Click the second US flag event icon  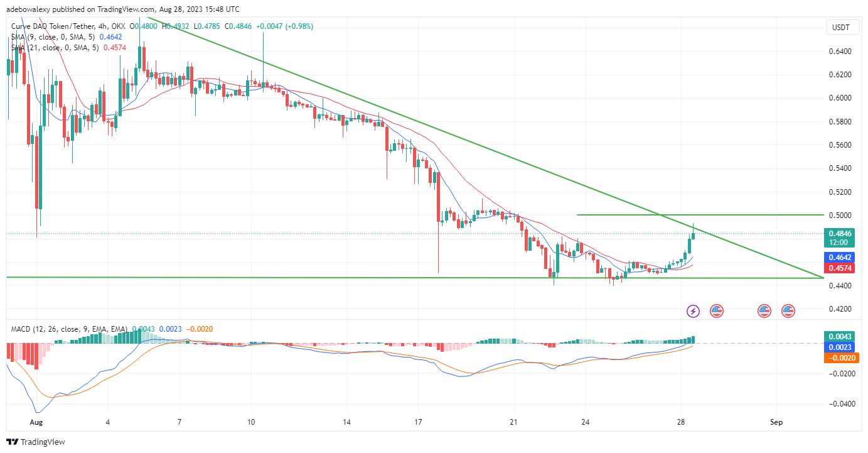coord(764,310)
